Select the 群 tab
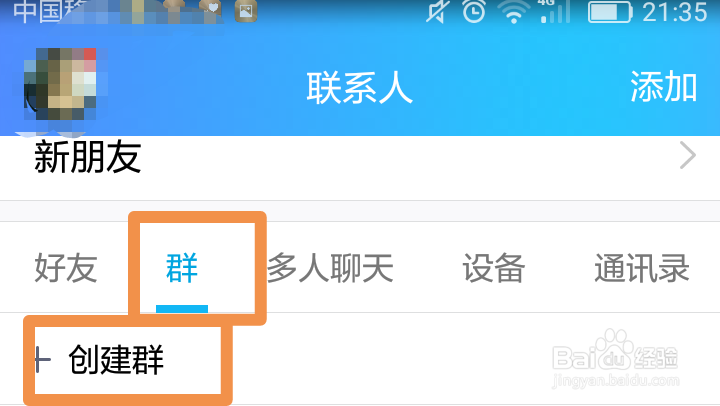Image resolution: width=720 pixels, height=406 pixels. 182,268
